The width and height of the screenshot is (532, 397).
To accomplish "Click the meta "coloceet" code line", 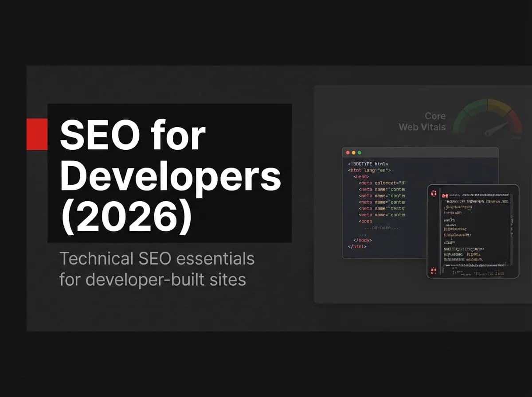I will pos(382,183).
